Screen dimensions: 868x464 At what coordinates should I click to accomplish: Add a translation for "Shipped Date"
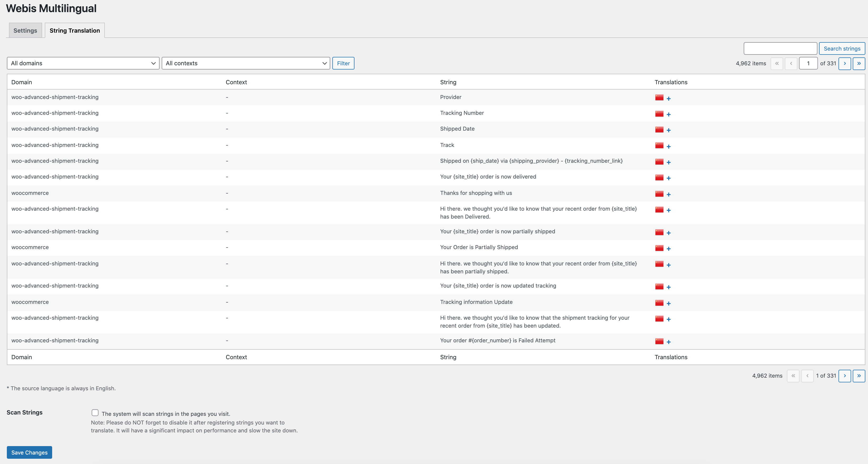pos(669,130)
